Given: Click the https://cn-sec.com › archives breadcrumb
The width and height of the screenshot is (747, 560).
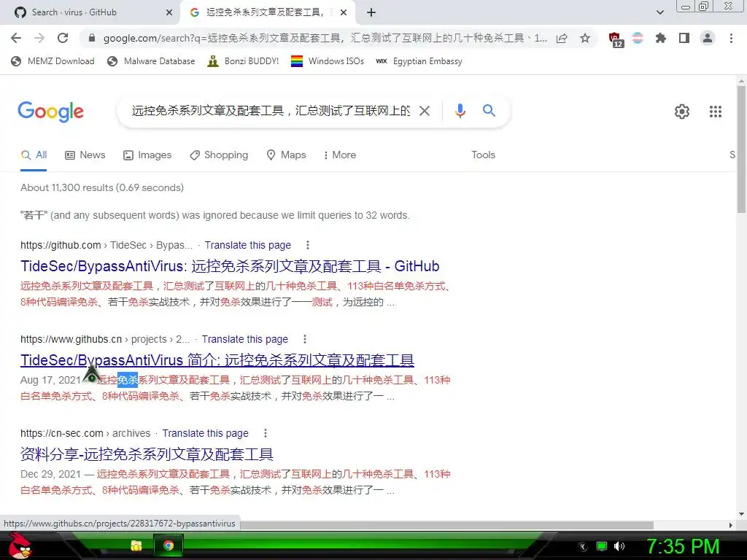Looking at the screenshot, I should coord(85,433).
